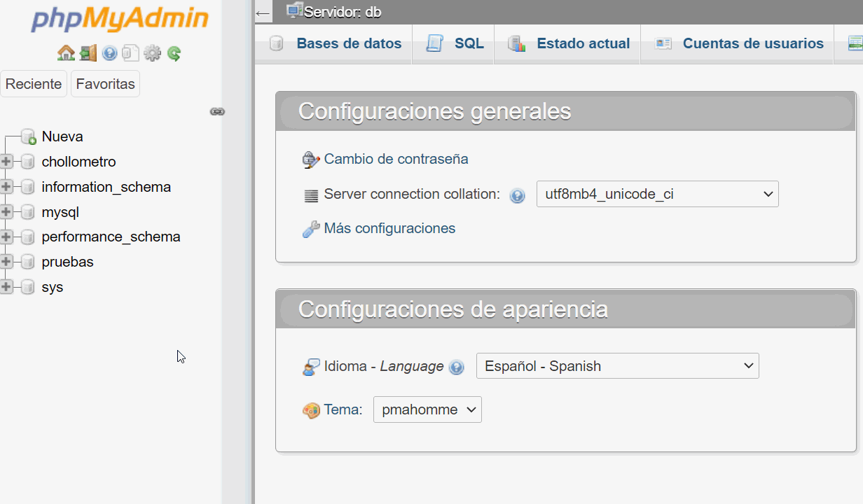Viewport: 863px width, 504px height.
Task: Expand the mysql database tree
Action: (x=6, y=211)
